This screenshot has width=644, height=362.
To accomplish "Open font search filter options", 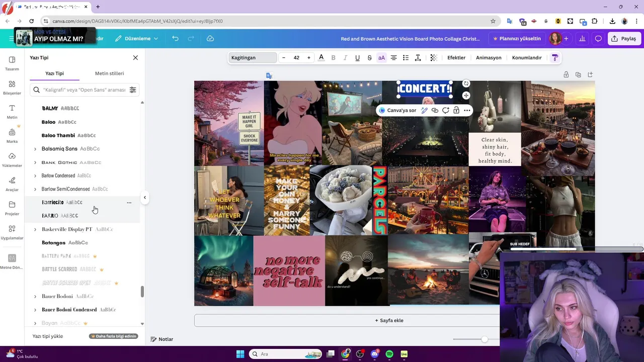I will point(133,89).
